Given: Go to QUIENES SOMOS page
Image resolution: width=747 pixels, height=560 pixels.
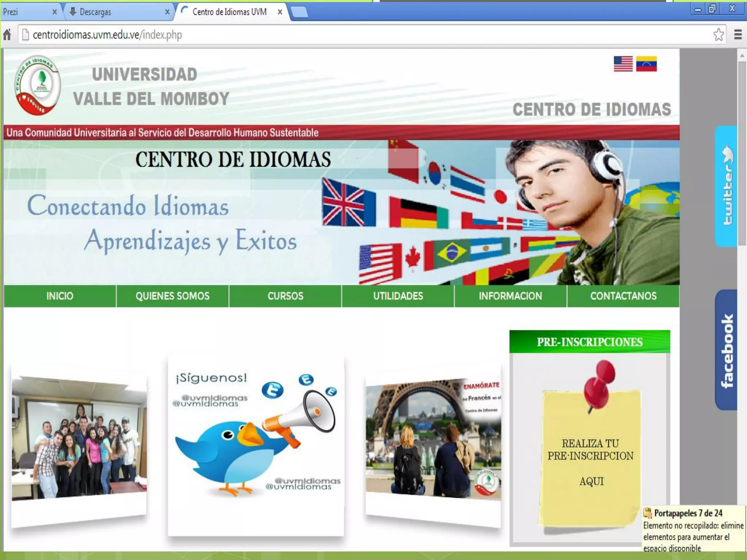Looking at the screenshot, I should pos(173,296).
